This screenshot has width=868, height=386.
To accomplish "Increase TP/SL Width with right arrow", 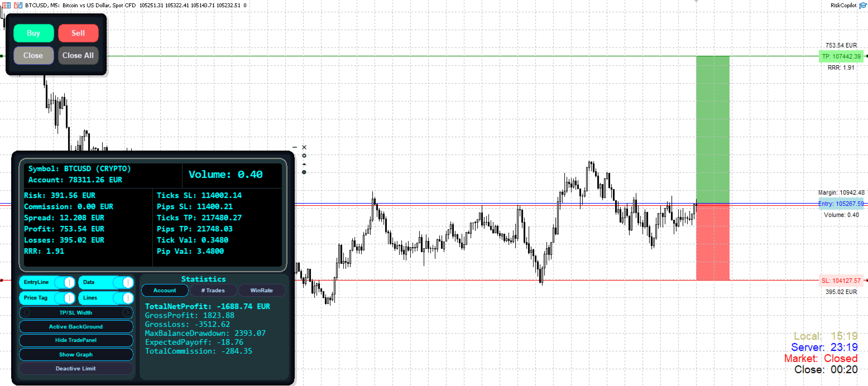I will point(127,312).
